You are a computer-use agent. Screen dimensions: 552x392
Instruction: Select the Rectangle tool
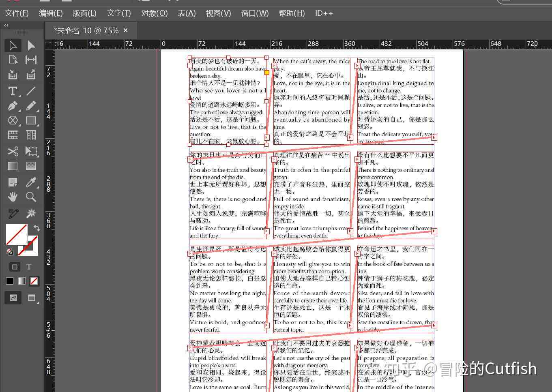pos(31,120)
